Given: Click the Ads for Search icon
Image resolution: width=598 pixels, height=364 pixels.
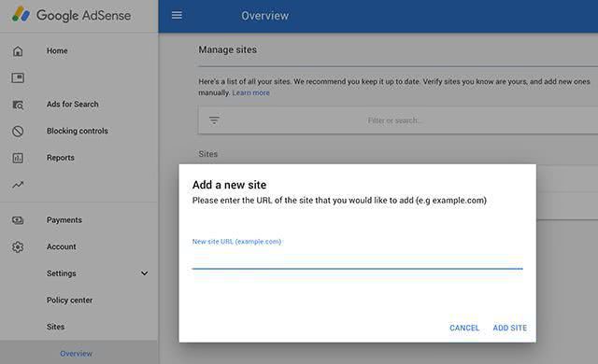Looking at the screenshot, I should coord(18,105).
